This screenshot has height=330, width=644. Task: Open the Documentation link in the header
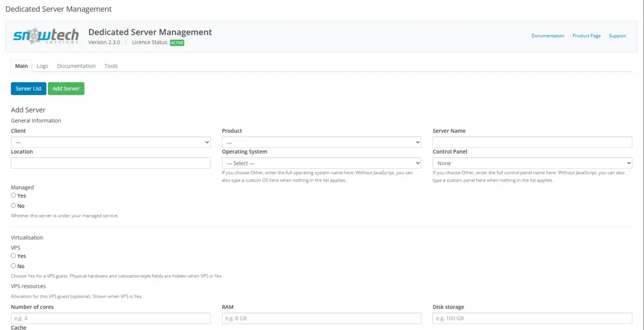point(548,36)
